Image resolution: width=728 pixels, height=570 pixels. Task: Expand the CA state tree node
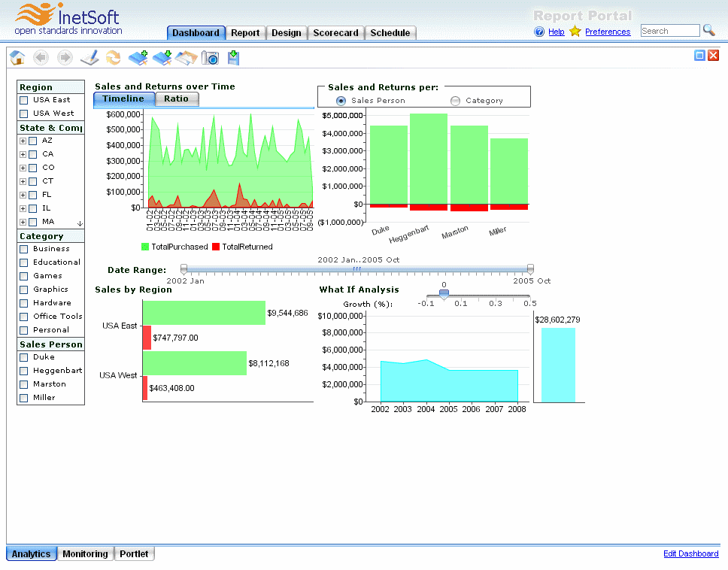[23, 154]
